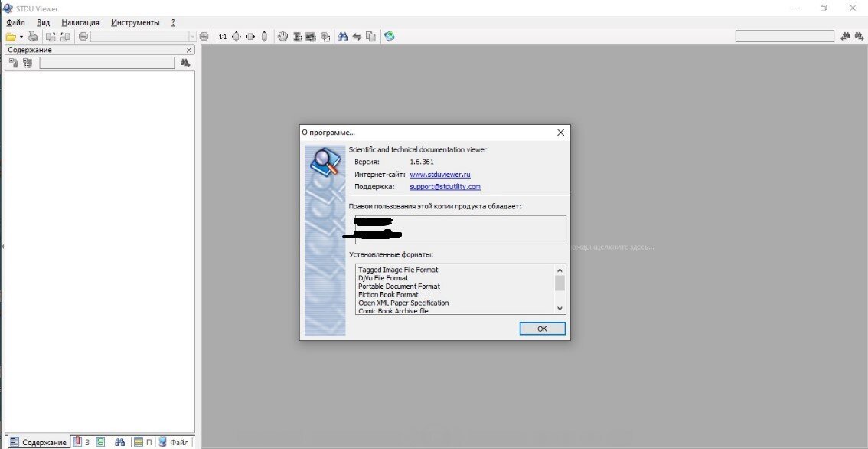868x449 pixels.
Task: Expand the zoom level combo box
Action: tap(192, 37)
